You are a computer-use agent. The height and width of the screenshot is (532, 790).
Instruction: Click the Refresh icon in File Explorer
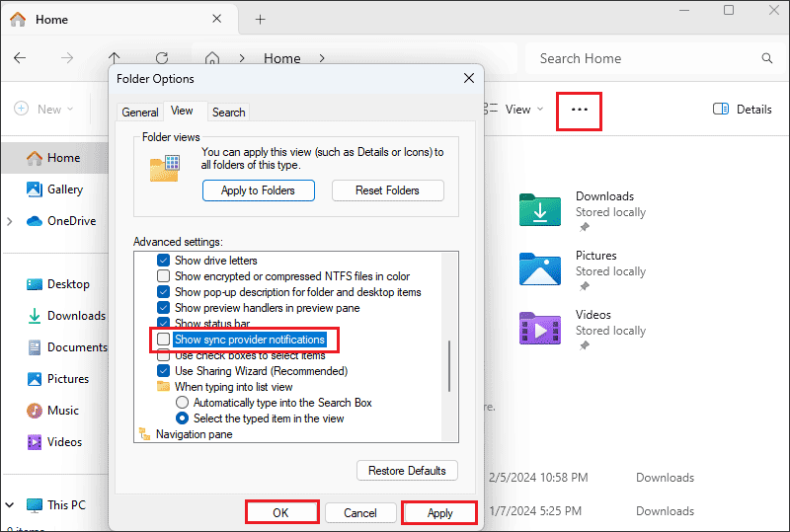[162, 58]
